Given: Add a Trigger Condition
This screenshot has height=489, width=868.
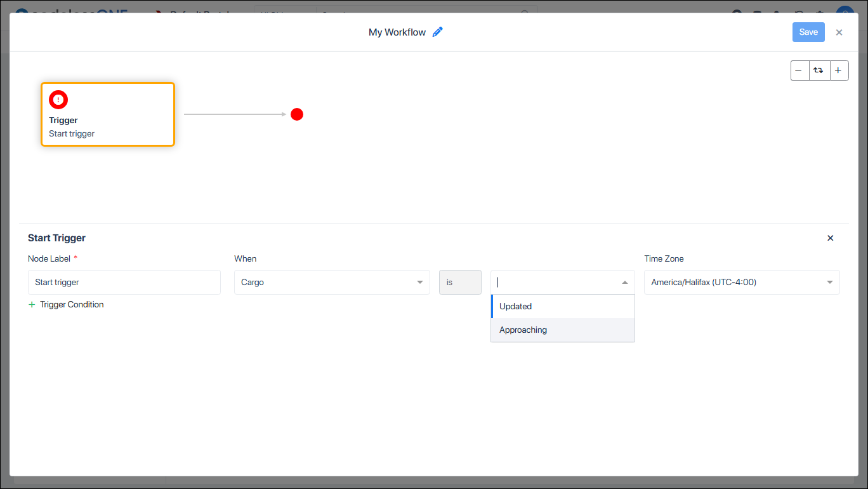Looking at the screenshot, I should click(x=66, y=305).
